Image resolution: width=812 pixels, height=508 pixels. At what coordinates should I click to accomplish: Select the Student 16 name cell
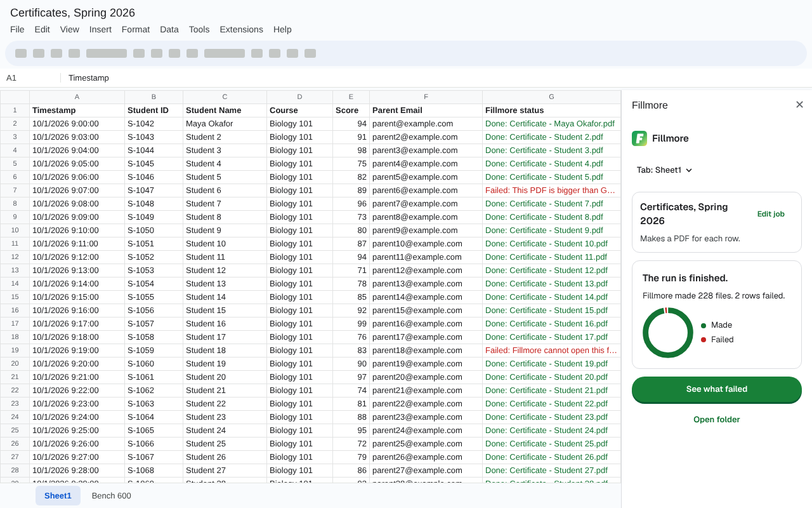[225, 323]
